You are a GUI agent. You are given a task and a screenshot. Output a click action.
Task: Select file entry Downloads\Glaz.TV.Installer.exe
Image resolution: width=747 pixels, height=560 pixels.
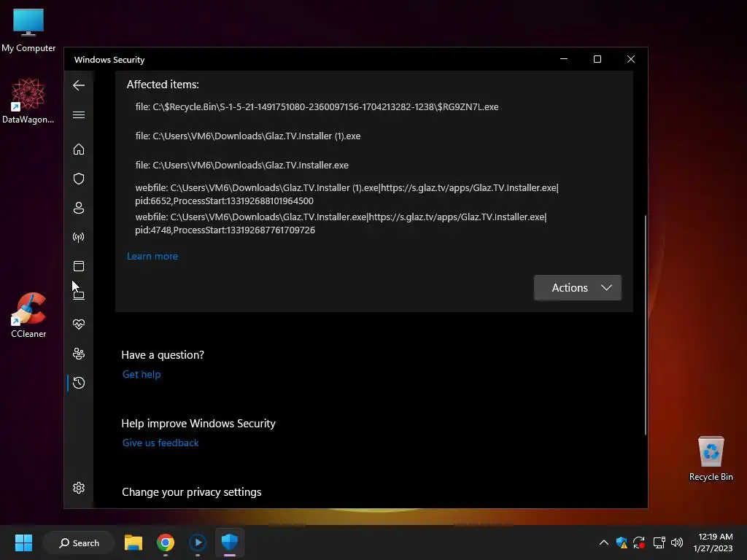[242, 166]
